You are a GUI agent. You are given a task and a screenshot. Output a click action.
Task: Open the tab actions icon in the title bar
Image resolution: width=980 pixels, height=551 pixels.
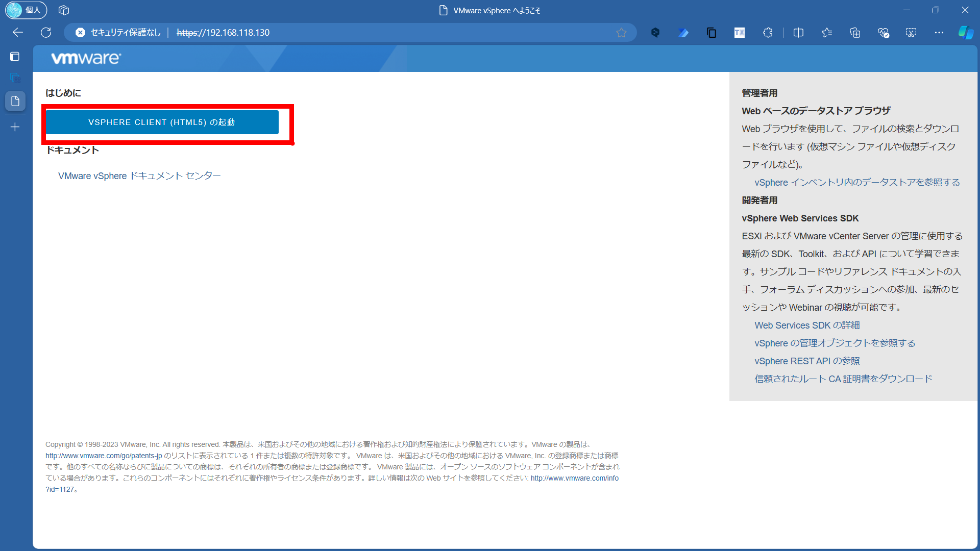[64, 10]
